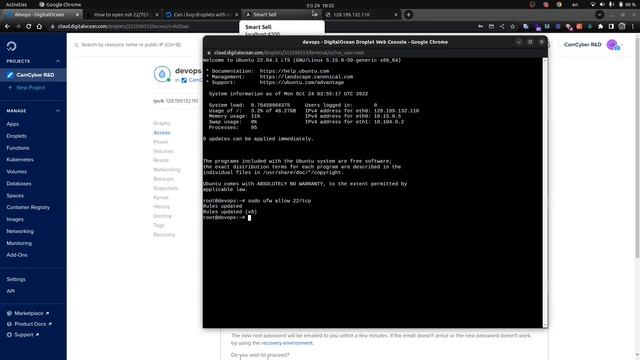Open Monitoring in sidebar
640x360 pixels.
click(x=19, y=243)
